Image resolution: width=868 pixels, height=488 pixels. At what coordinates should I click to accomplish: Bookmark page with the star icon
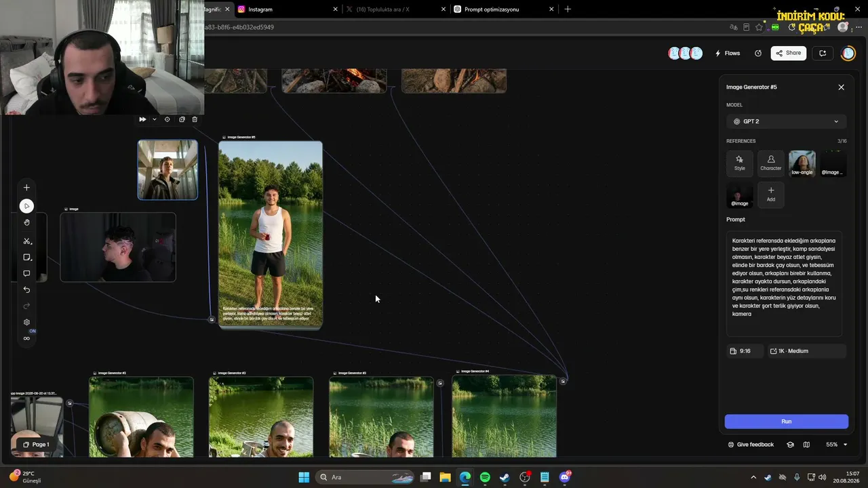coord(759,27)
